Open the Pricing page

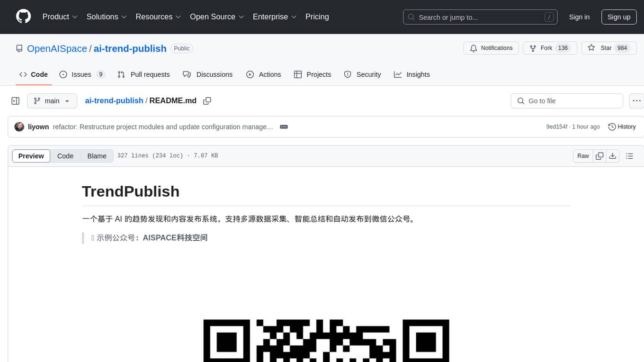pyautogui.click(x=317, y=17)
